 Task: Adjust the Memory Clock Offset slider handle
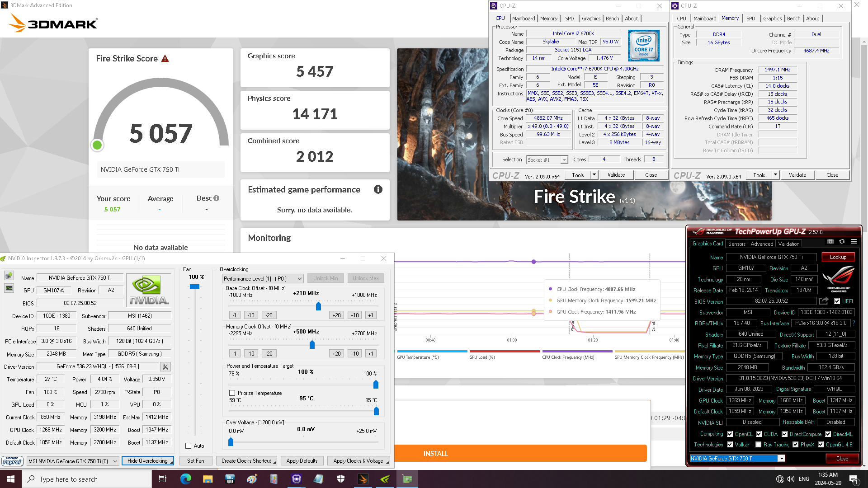[312, 345]
